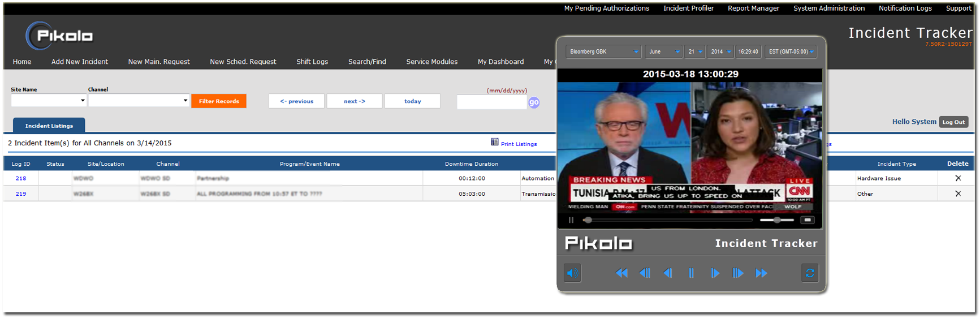Click the single right-arrow play forward button
This screenshot has height=318, width=980.
click(x=715, y=273)
